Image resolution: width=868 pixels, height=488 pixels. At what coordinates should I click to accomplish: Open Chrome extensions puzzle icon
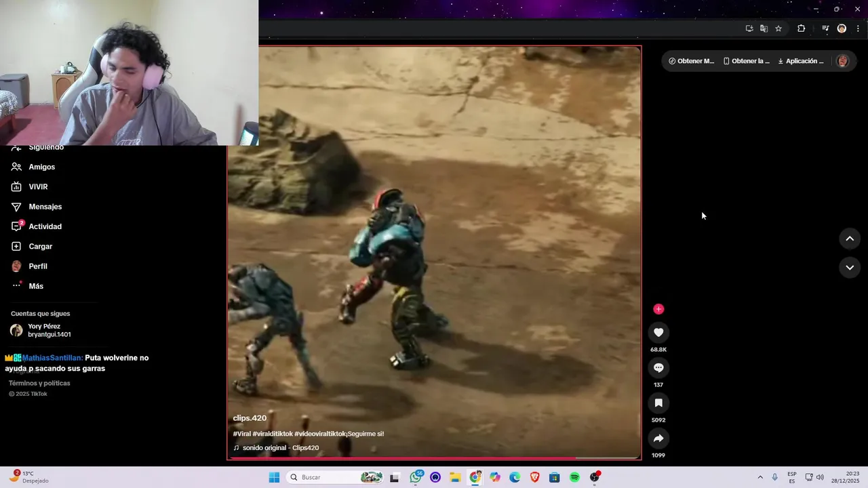click(801, 28)
